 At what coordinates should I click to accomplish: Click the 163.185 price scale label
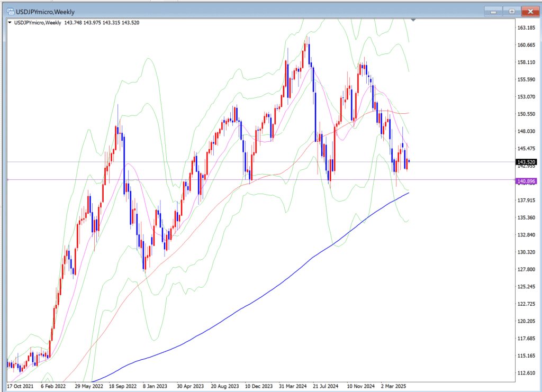point(526,28)
